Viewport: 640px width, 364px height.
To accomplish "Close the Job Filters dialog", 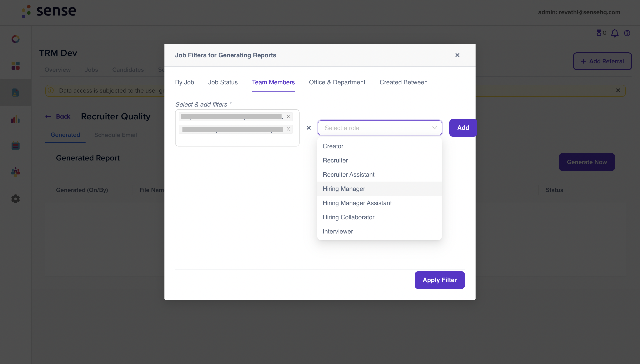I will 457,55.
